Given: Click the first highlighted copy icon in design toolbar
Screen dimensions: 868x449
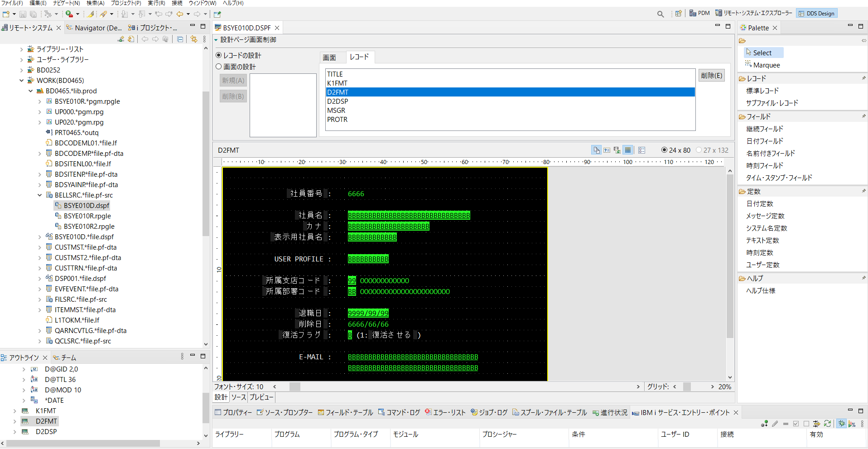Looking at the screenshot, I should (x=596, y=150).
